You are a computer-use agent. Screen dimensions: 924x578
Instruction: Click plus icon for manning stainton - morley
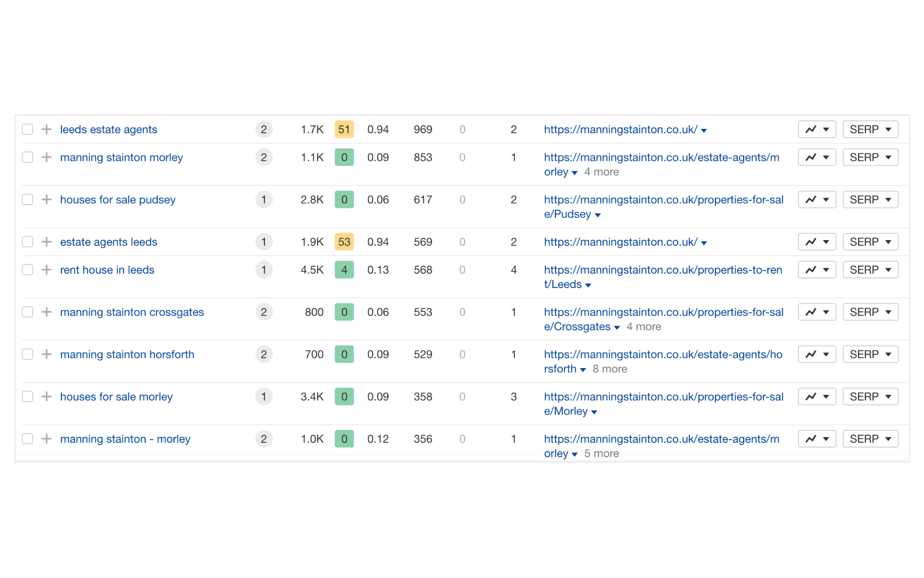pos(46,439)
